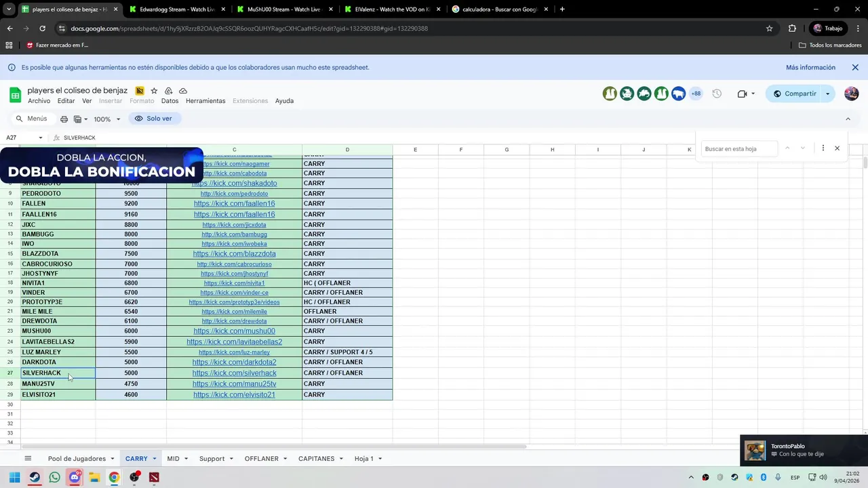Open the kick.com/blazzdota link

coord(234,253)
